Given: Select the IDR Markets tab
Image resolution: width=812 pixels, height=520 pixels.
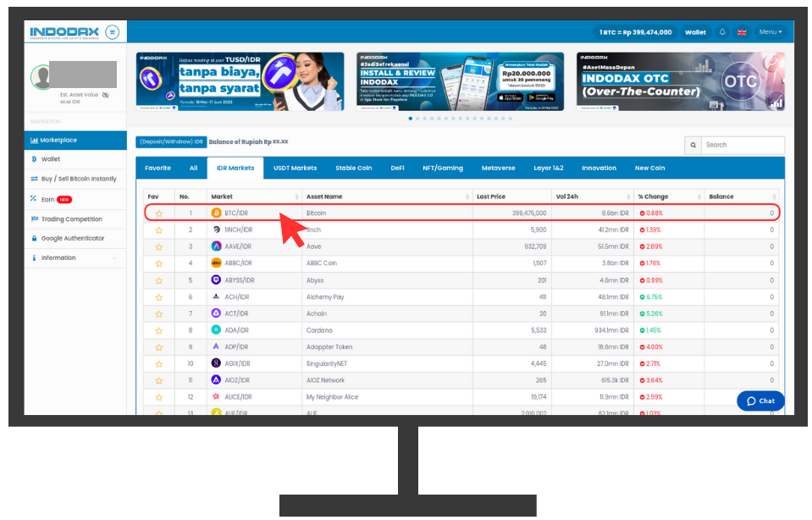Looking at the screenshot, I should tap(235, 168).
